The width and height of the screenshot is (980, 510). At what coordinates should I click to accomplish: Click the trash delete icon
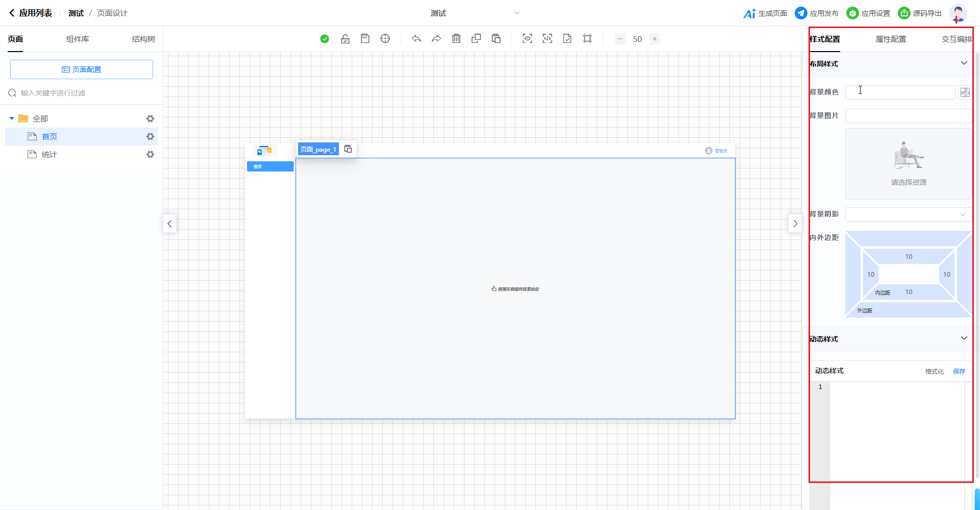click(456, 39)
